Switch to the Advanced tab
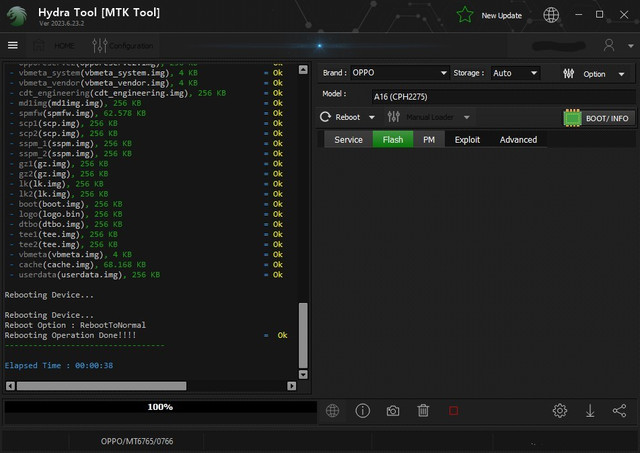This screenshot has width=640, height=453. pyautogui.click(x=518, y=140)
